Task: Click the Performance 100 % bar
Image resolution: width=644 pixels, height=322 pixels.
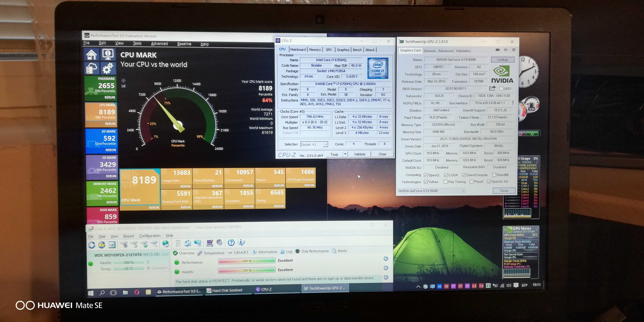Action: [x=247, y=261]
